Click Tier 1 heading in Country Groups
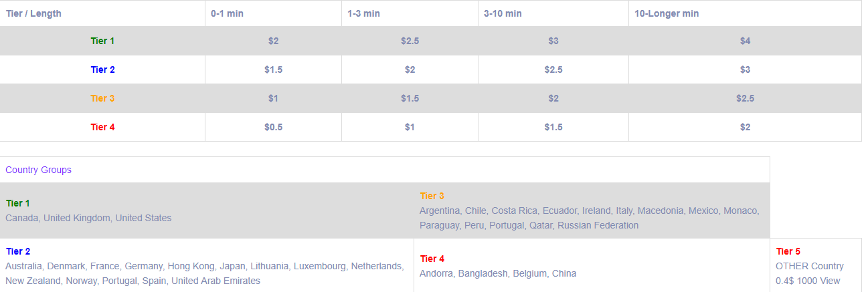 tap(18, 203)
